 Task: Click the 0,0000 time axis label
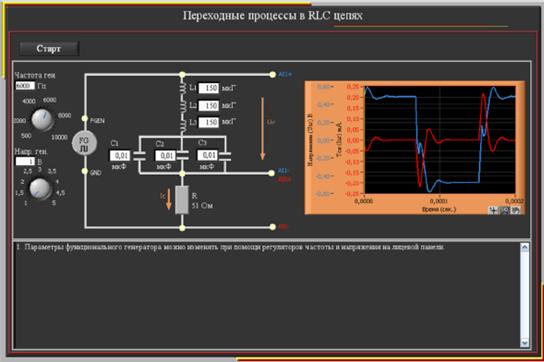[364, 201]
